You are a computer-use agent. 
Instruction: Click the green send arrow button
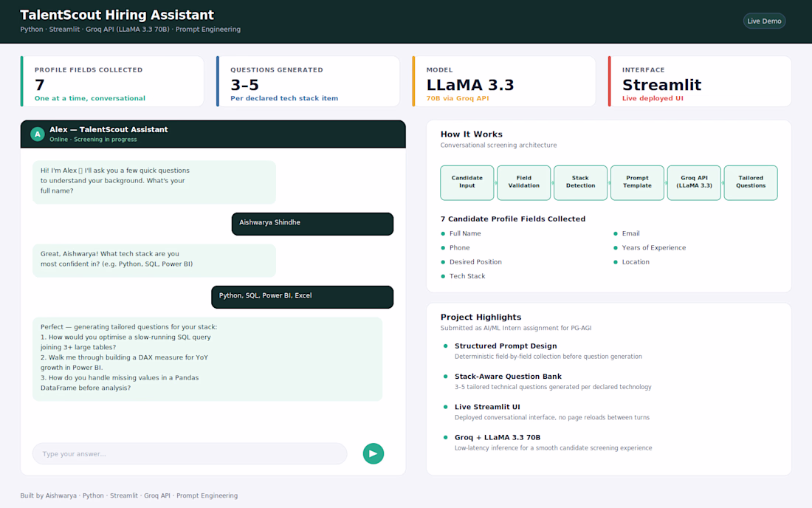tap(373, 453)
